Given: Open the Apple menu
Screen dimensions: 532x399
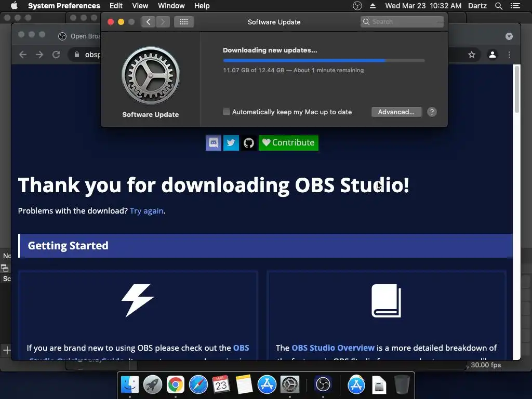Looking at the screenshot, I should (x=14, y=6).
